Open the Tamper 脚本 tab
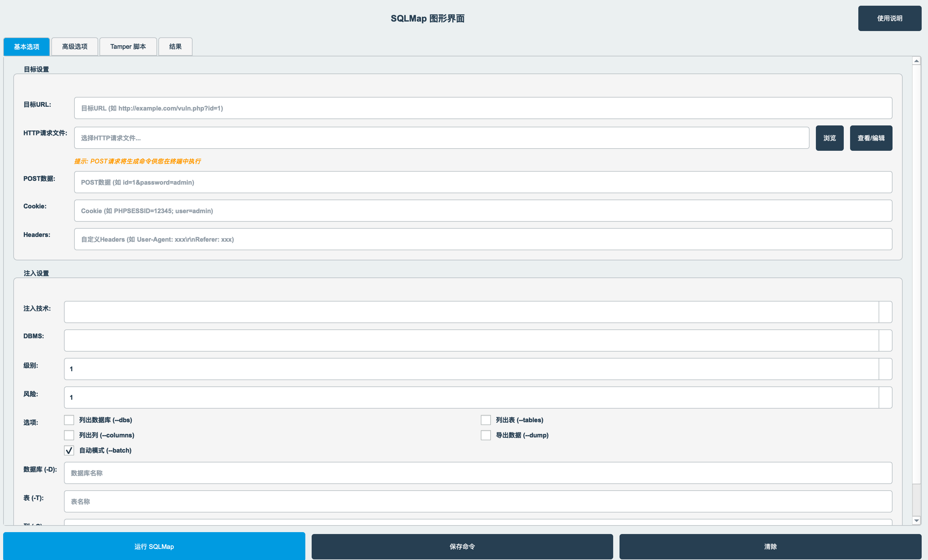The image size is (928, 560). click(x=128, y=46)
